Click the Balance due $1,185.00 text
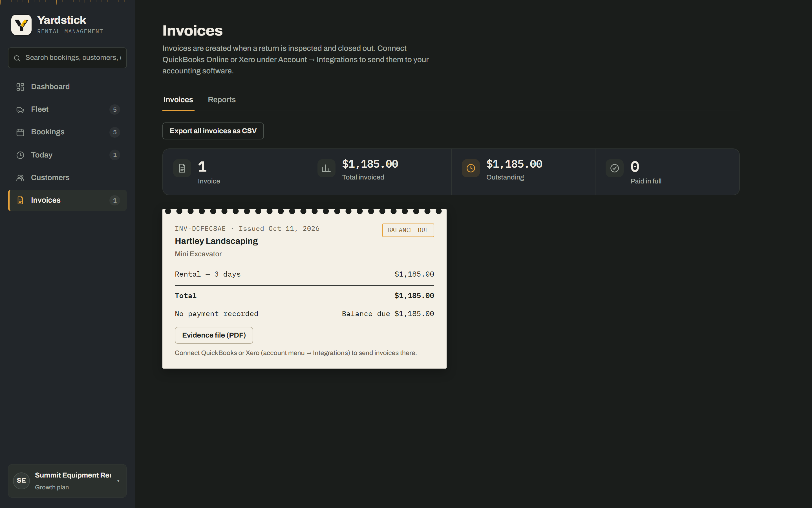812x508 pixels. (x=388, y=314)
